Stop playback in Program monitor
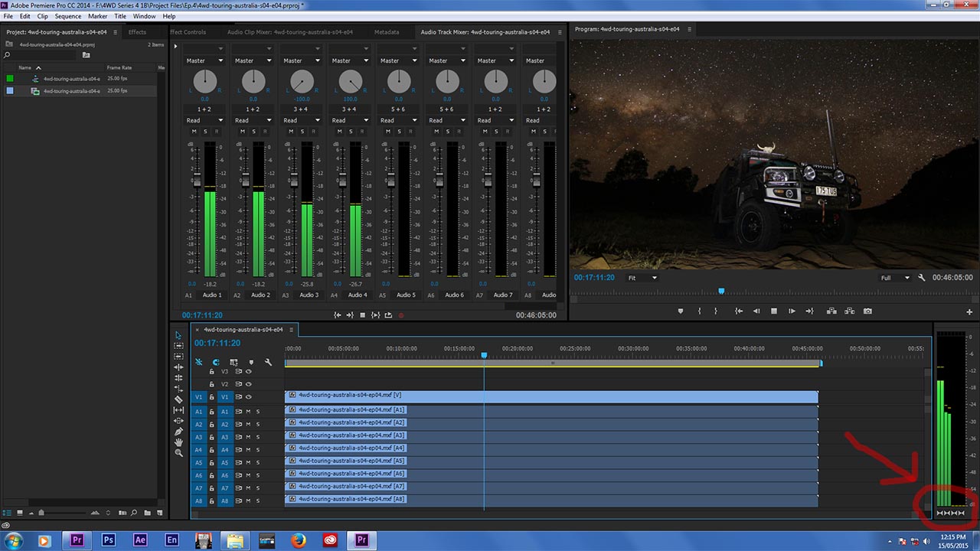 [773, 311]
